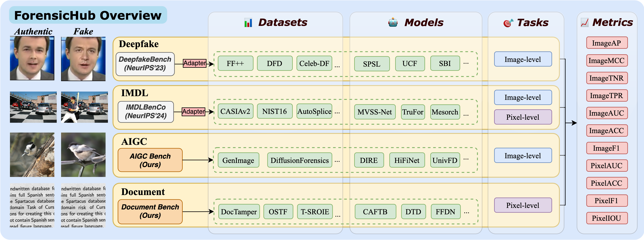
Task: Click the TruFor model box
Action: click(x=413, y=112)
